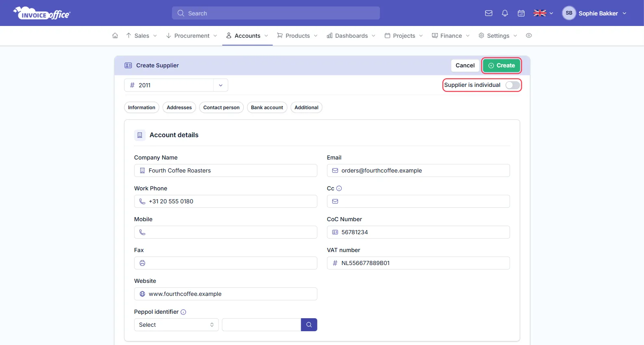Viewport: 644px width, 345px height.
Task: Expand the language selector chevron
Action: [551, 13]
